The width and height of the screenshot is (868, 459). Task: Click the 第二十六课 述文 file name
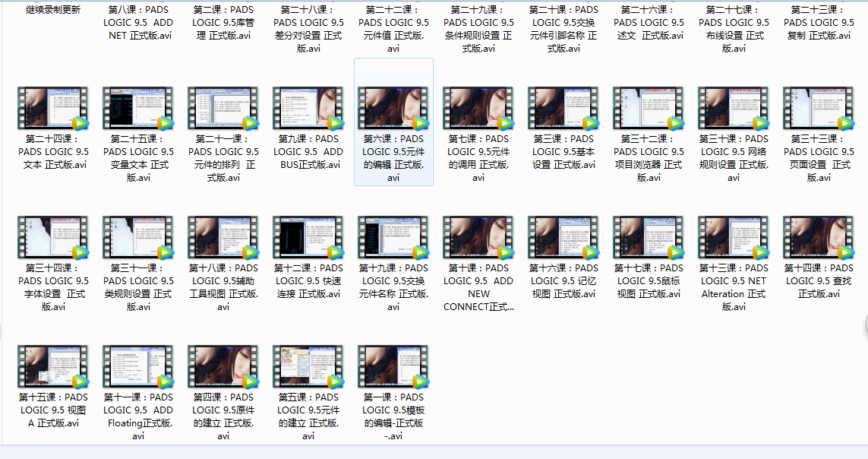click(x=649, y=22)
